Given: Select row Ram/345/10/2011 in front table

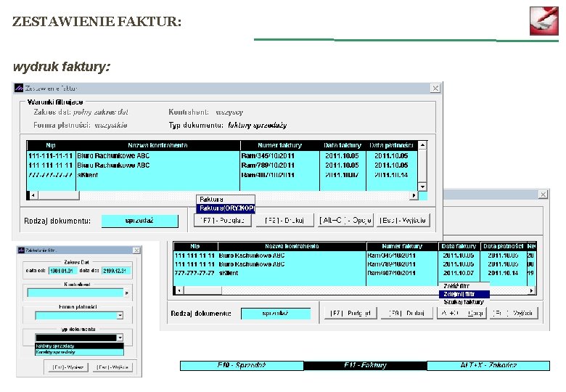Looking at the screenshot, I should [222, 155].
